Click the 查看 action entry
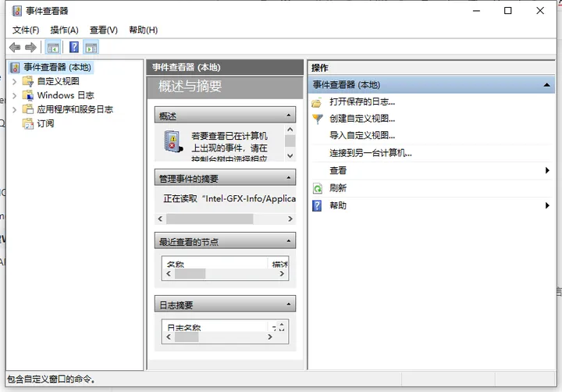Viewport: 562px width, 392px height. coord(338,170)
